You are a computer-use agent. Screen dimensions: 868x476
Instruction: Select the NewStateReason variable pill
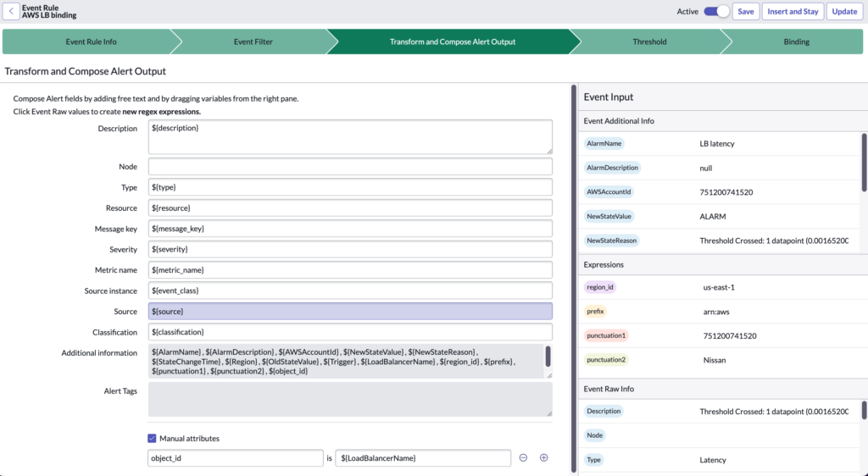(611, 241)
